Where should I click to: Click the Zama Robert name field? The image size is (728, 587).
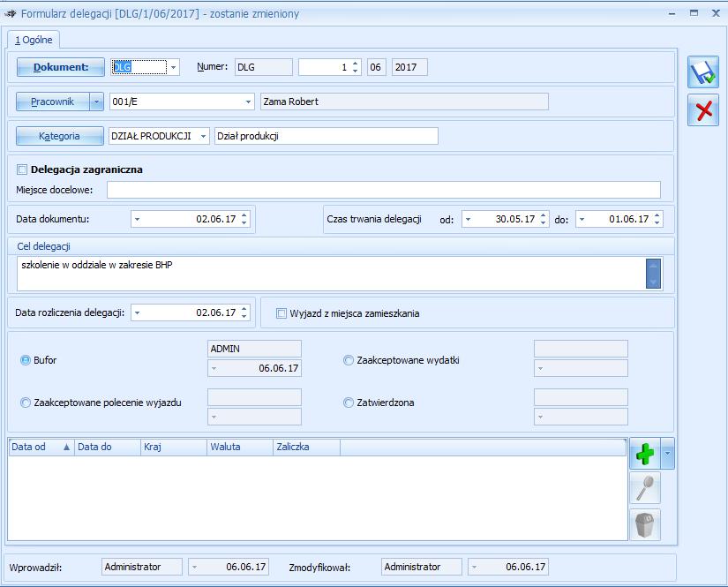pos(404,102)
